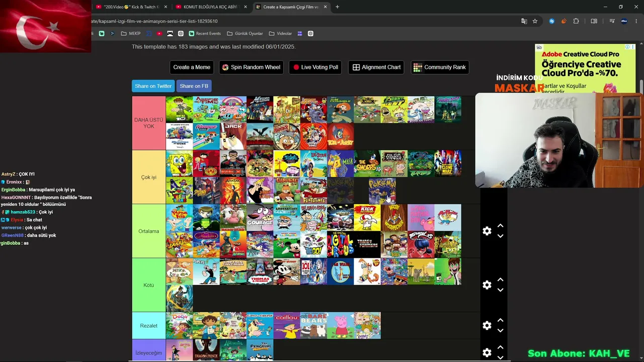Switch to KOMUT BLOĞUYLA KOÇ ABİYİ tab

pos(210,7)
